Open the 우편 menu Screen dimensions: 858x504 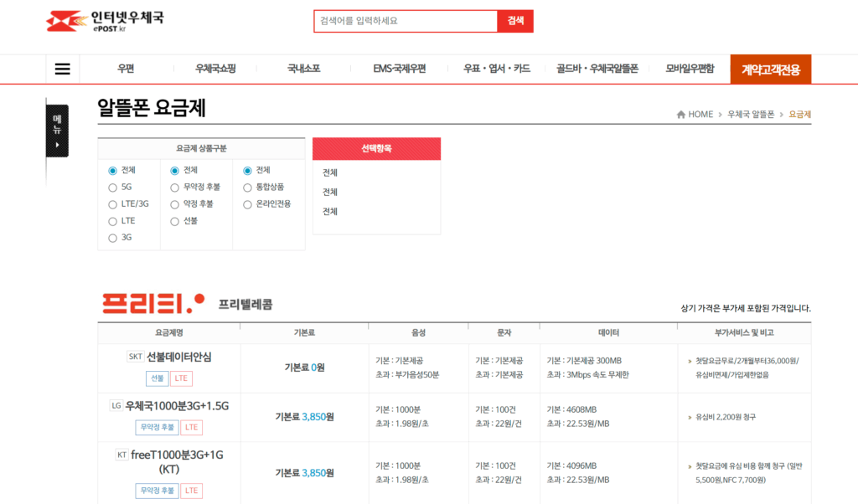click(126, 69)
